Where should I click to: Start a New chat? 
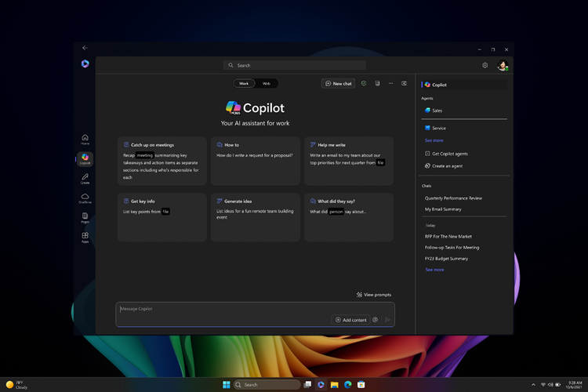[x=339, y=83]
